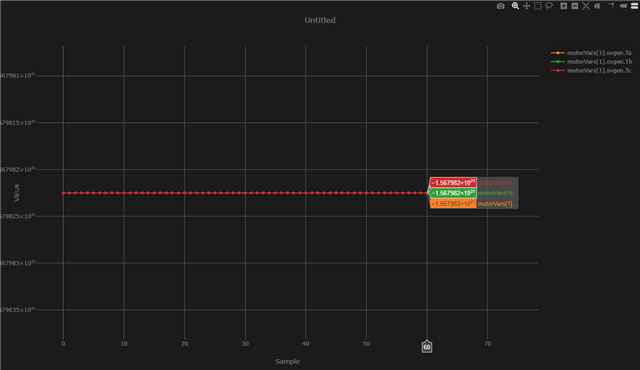Click x-axis tick label 30
The image size is (640, 370).
(x=245, y=344)
